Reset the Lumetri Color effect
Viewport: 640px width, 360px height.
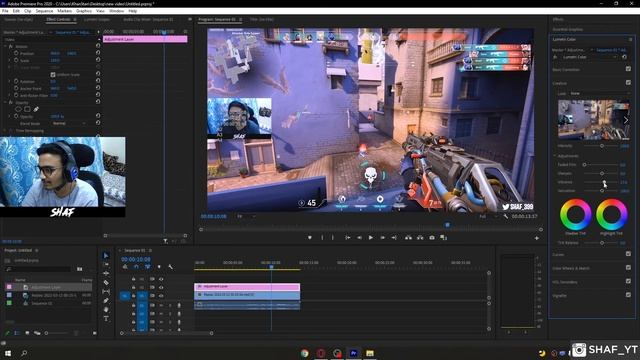pos(624,57)
